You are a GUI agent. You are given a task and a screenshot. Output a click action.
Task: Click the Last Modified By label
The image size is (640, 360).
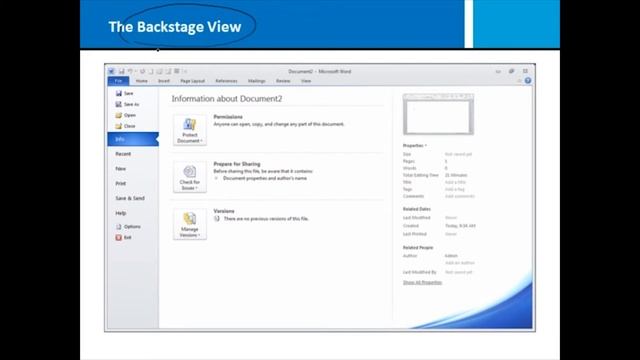click(420, 272)
